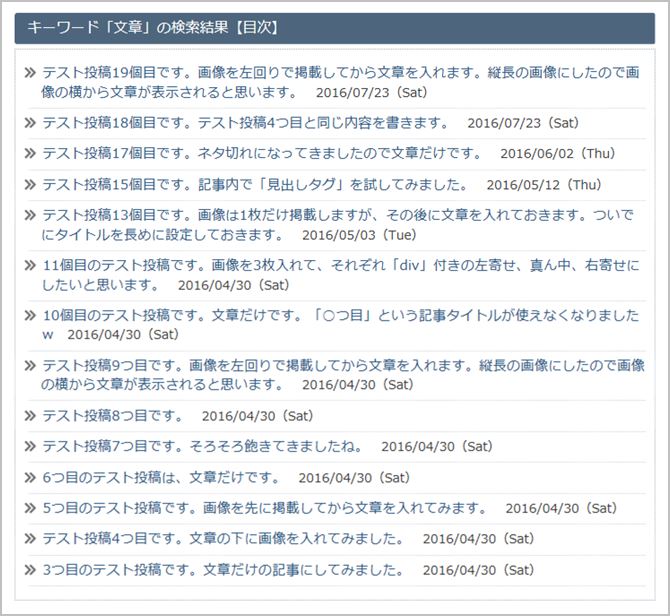Open the 11個目のテスト投稿です div link
670x616 pixels.
[x=341, y=275]
